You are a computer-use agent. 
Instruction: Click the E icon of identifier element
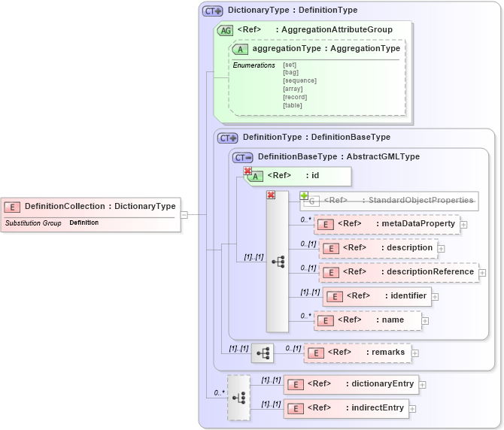click(x=334, y=297)
